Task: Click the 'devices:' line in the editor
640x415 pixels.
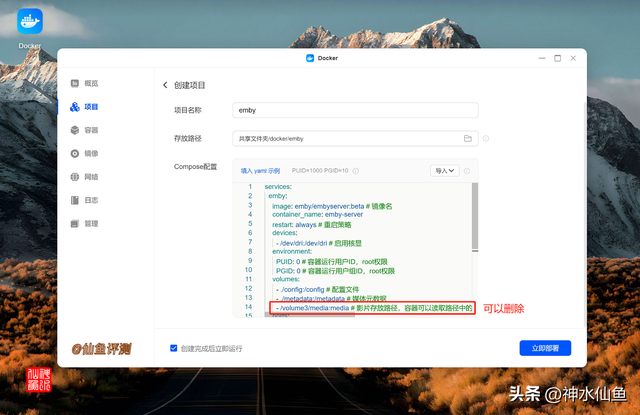Action: [284, 233]
